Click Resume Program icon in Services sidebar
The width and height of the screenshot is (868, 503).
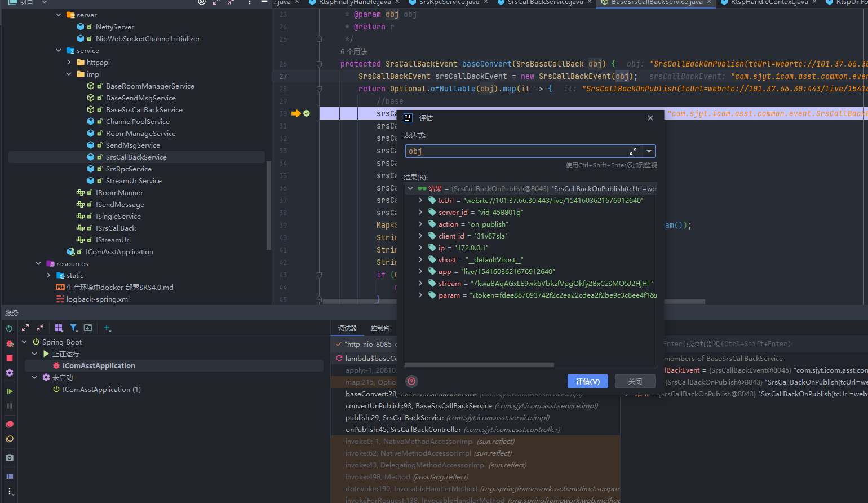10,391
